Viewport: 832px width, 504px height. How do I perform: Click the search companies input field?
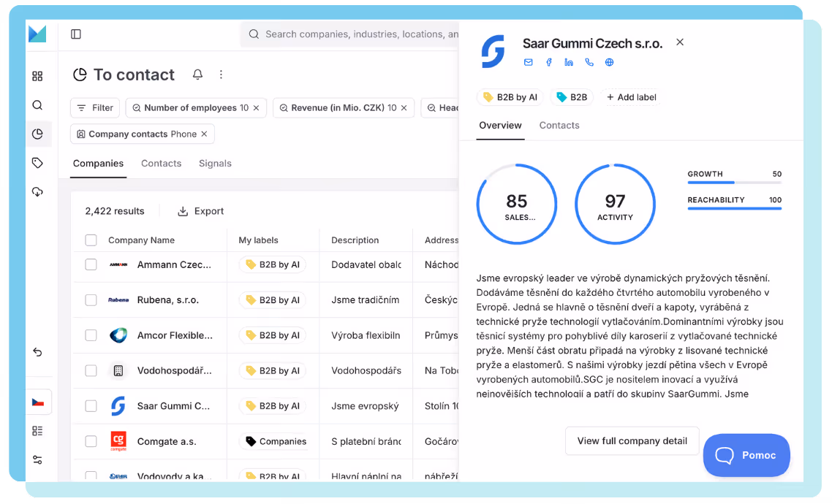pos(350,34)
